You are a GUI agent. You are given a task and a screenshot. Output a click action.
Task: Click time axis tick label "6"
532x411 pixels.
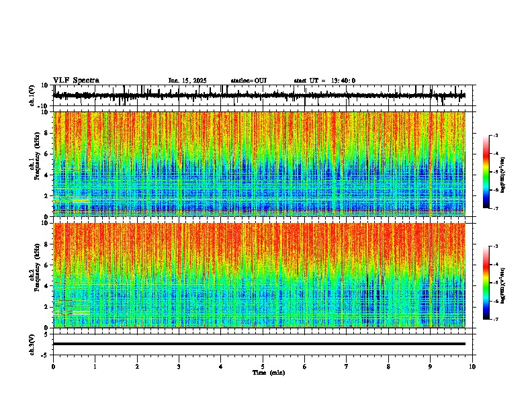click(x=305, y=367)
